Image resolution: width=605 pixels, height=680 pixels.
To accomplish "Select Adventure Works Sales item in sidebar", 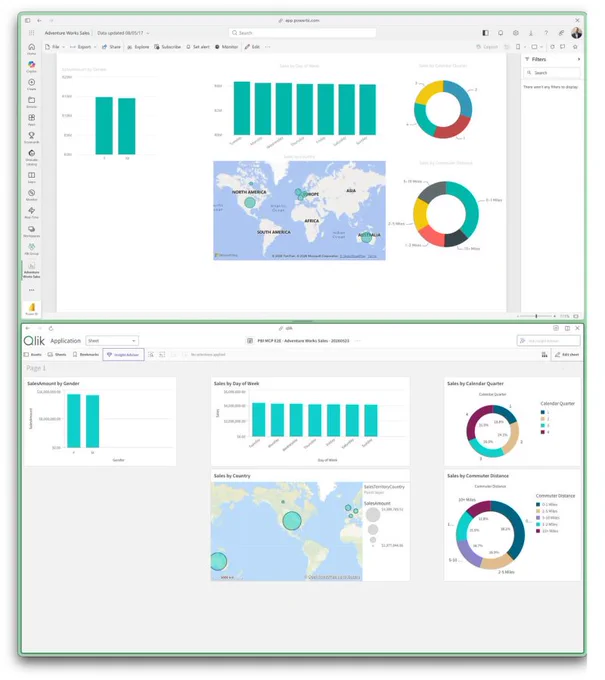I will click(32, 270).
